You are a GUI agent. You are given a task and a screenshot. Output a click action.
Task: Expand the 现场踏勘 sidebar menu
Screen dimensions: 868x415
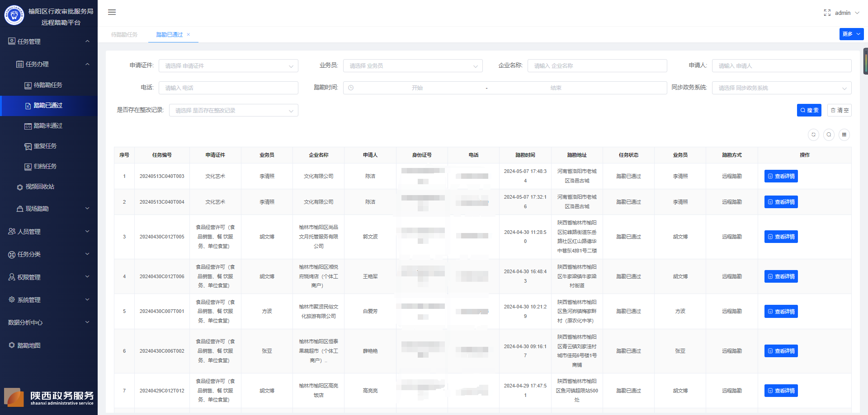(49, 209)
